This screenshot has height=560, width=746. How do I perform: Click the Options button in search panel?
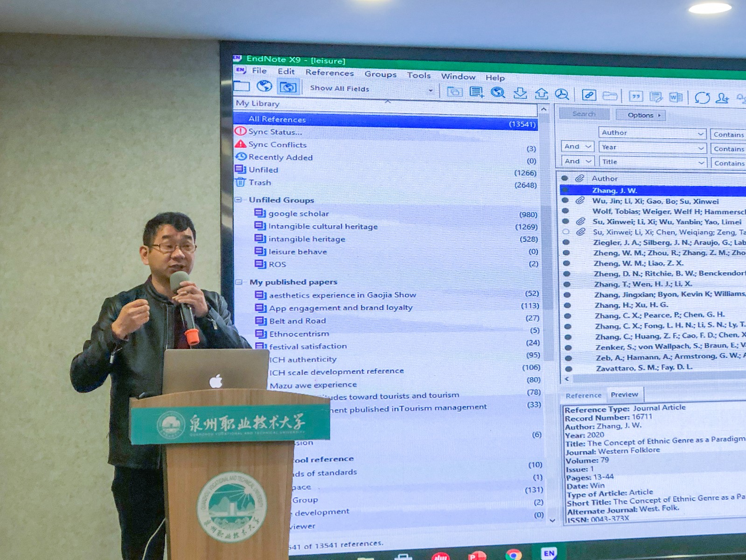tap(641, 115)
